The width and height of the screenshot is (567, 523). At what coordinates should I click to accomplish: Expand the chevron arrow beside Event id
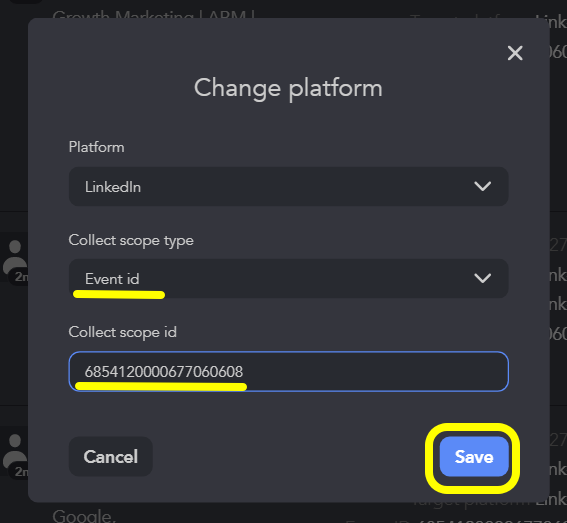click(482, 278)
